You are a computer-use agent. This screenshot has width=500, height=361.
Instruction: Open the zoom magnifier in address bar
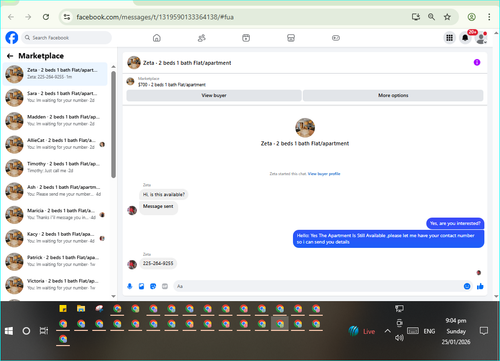pos(431,17)
